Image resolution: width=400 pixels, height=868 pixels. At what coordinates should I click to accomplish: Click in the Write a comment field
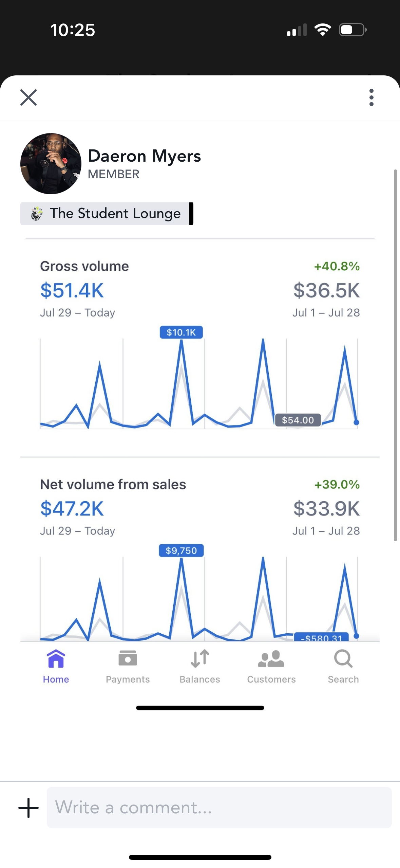pyautogui.click(x=219, y=808)
